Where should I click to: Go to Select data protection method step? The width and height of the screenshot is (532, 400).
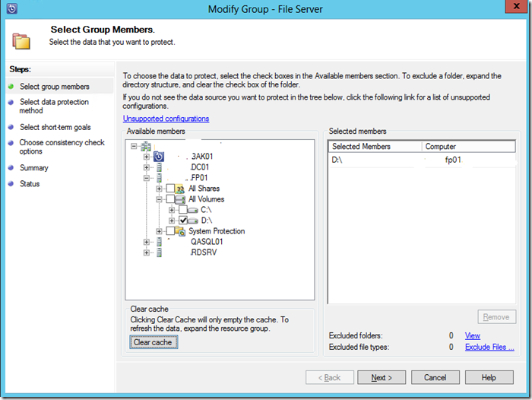[54, 106]
